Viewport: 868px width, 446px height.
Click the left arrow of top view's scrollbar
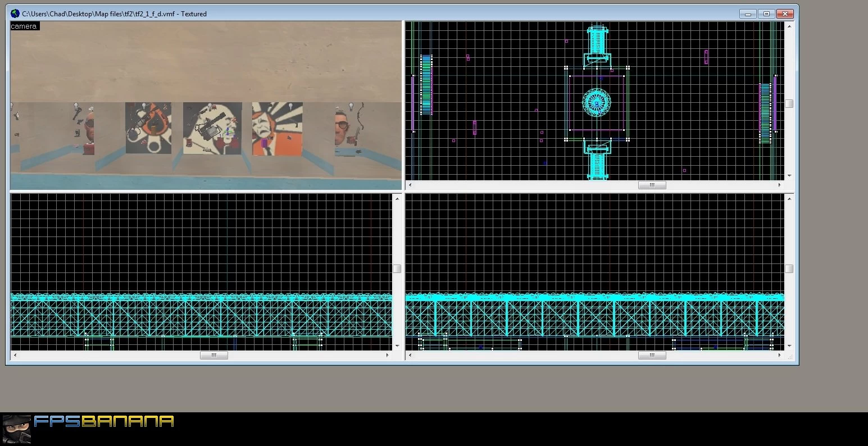(410, 185)
